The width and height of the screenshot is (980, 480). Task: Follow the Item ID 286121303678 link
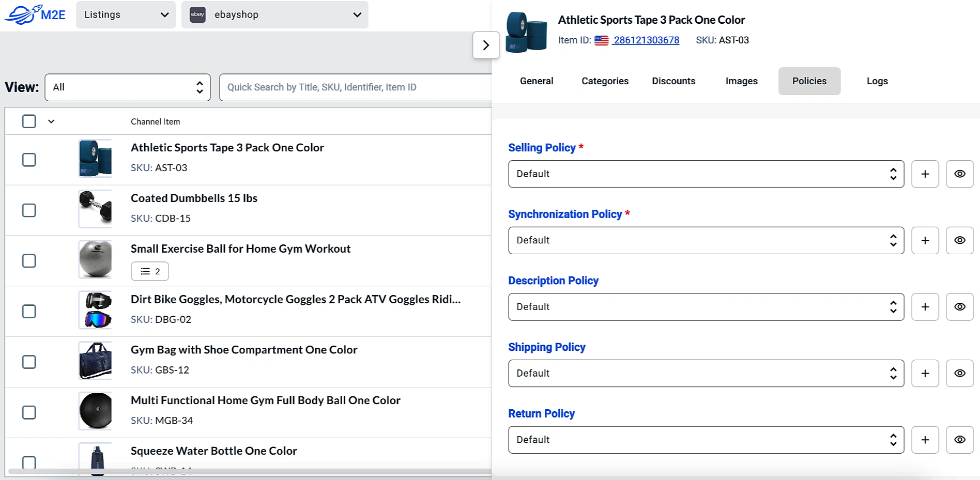point(645,40)
